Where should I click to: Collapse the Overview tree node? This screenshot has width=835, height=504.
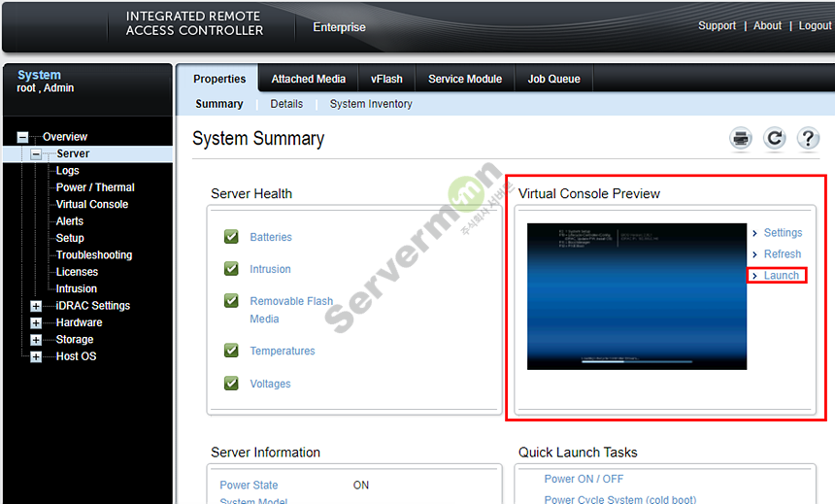point(22,137)
